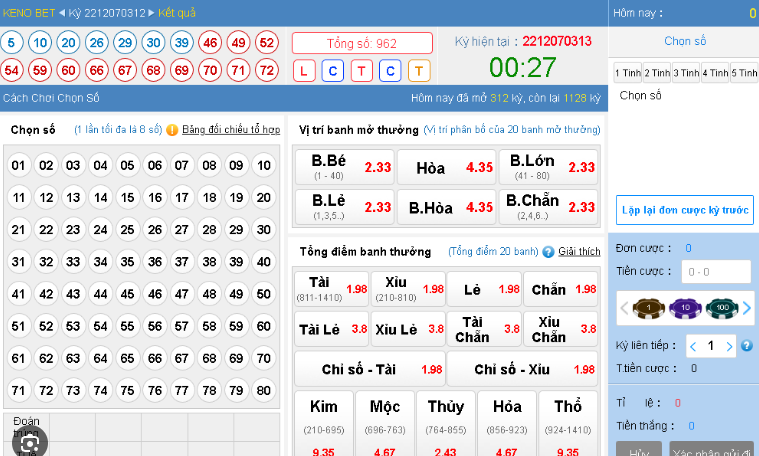This screenshot has height=456, width=759.
Task: Open the 5 Tinh tab
Action: (744, 73)
